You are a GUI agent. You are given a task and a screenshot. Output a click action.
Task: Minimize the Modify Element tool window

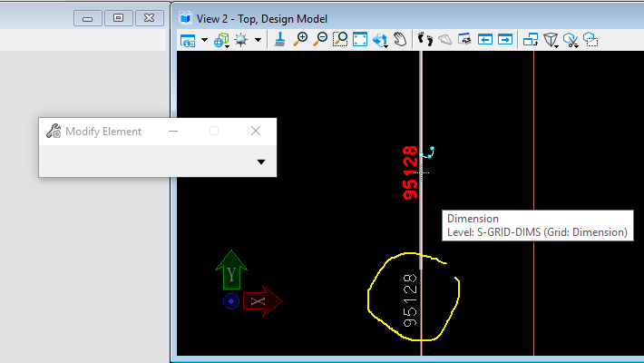173,132
